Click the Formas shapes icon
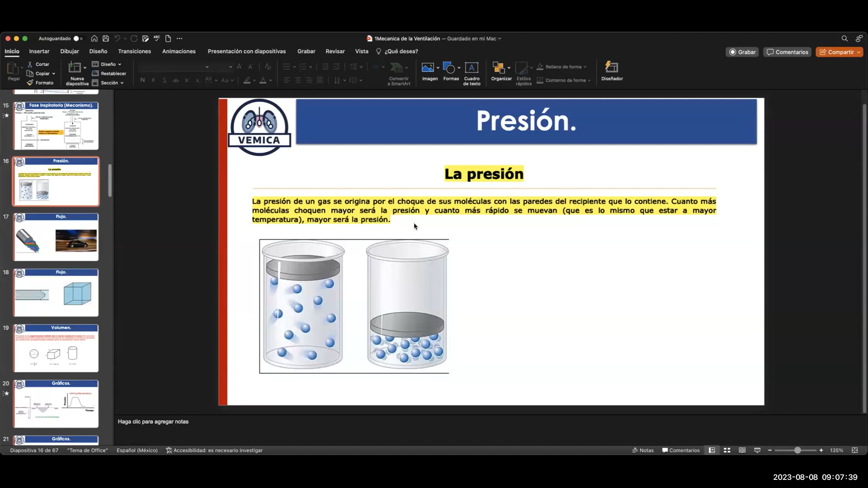 [x=449, y=67]
